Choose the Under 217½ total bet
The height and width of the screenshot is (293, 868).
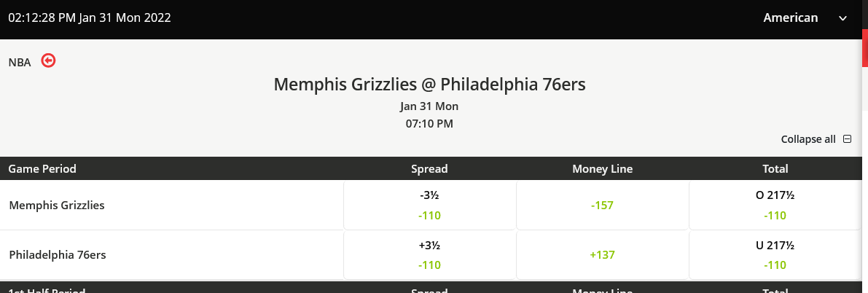(775, 255)
